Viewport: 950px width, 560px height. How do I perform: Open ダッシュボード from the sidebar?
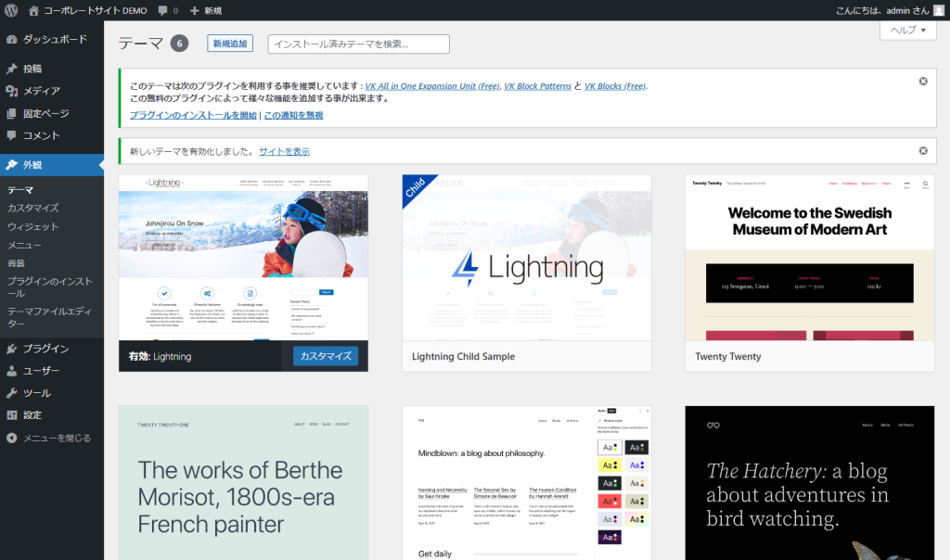(54, 40)
